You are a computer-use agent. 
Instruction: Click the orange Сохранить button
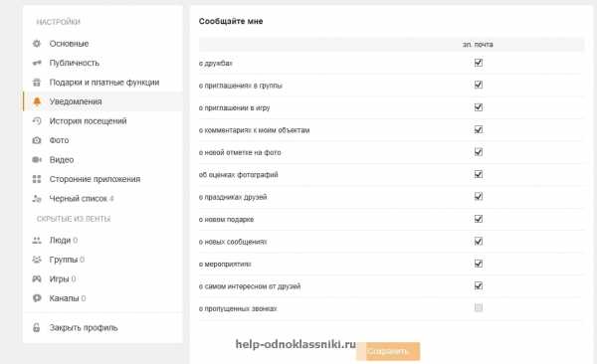(388, 351)
